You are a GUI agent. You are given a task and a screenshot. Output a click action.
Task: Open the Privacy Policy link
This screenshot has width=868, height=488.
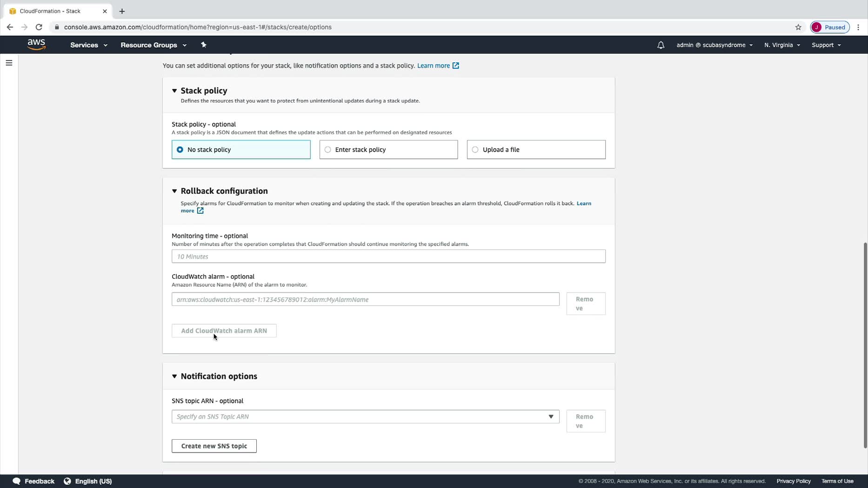[x=793, y=481]
